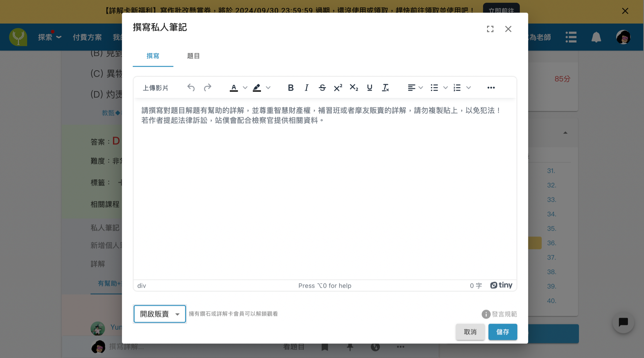Apply subscript formatting
Screen dimensions: 644x358
pyautogui.click(x=354, y=88)
